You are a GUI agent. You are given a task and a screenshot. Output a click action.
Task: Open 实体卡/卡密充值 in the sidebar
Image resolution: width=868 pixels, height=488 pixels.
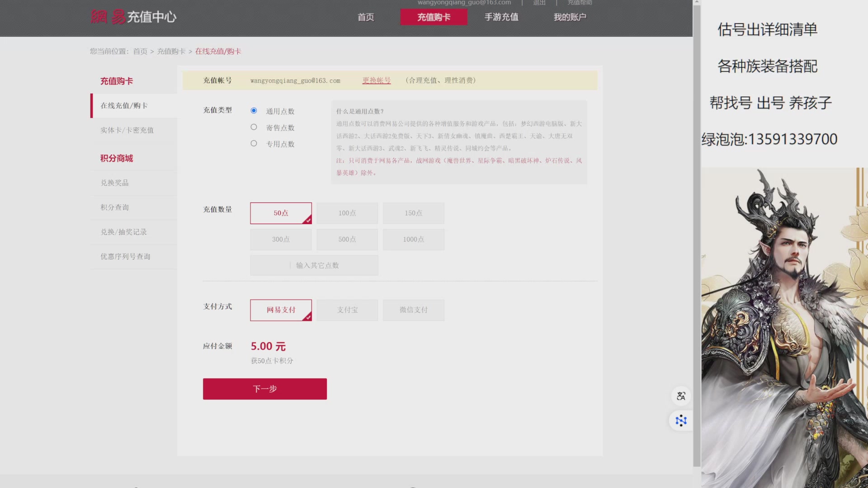coord(134,130)
